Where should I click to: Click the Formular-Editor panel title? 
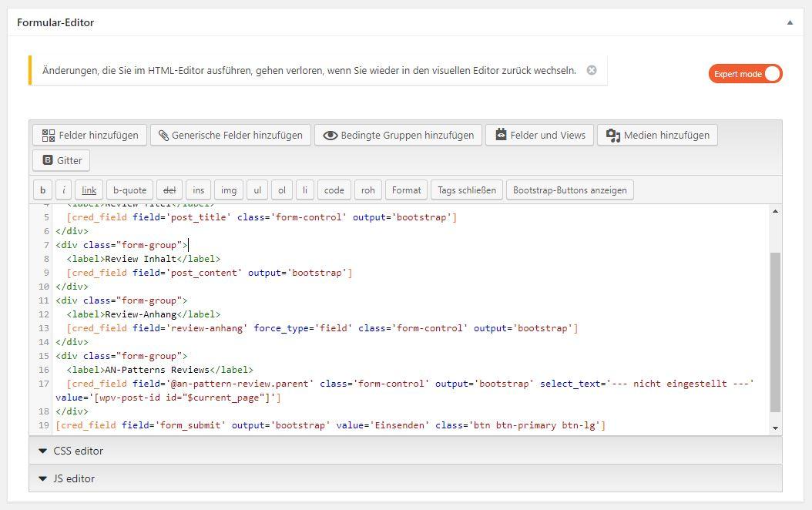pyautogui.click(x=55, y=23)
